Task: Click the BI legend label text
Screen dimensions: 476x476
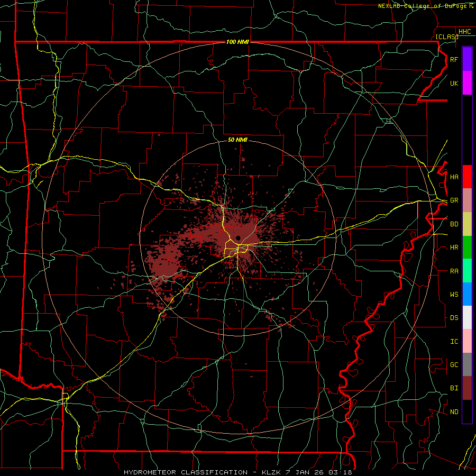Action: (x=454, y=388)
